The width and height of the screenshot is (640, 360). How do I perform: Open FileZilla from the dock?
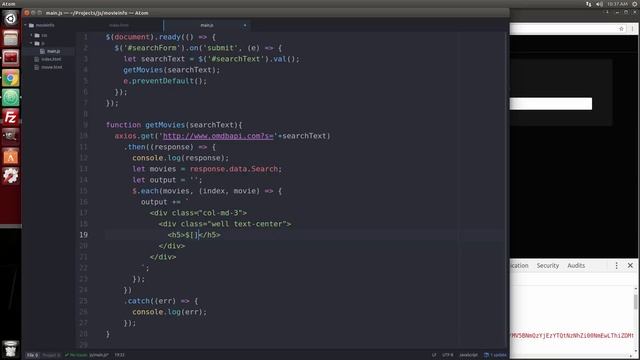point(11,117)
